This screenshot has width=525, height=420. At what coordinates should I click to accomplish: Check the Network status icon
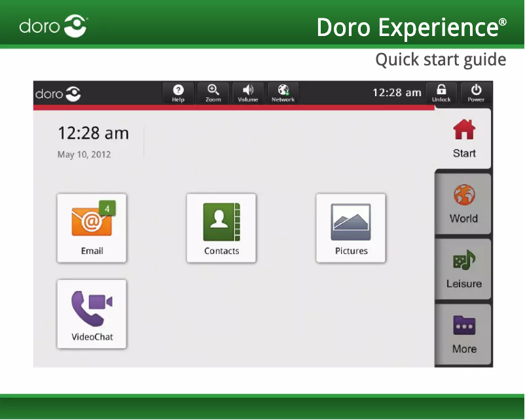coord(283,92)
